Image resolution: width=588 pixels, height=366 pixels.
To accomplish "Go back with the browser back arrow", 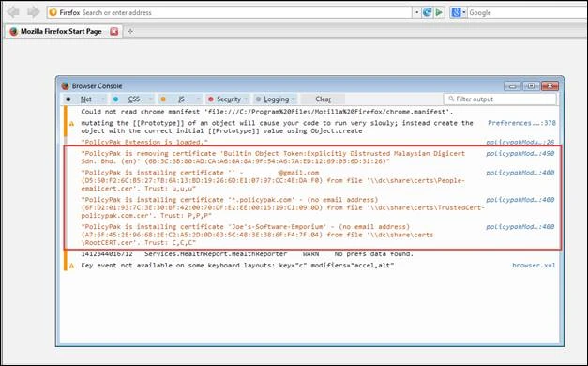I will [x=13, y=12].
